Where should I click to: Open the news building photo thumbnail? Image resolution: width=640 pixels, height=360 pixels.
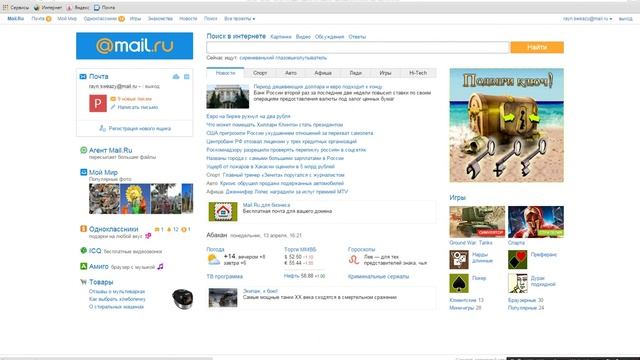pyautogui.click(x=228, y=96)
